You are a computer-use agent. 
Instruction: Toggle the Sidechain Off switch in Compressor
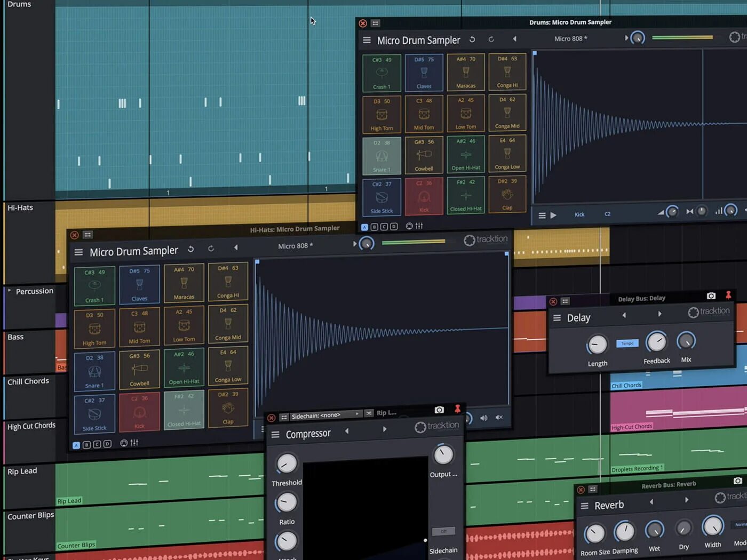(x=443, y=531)
